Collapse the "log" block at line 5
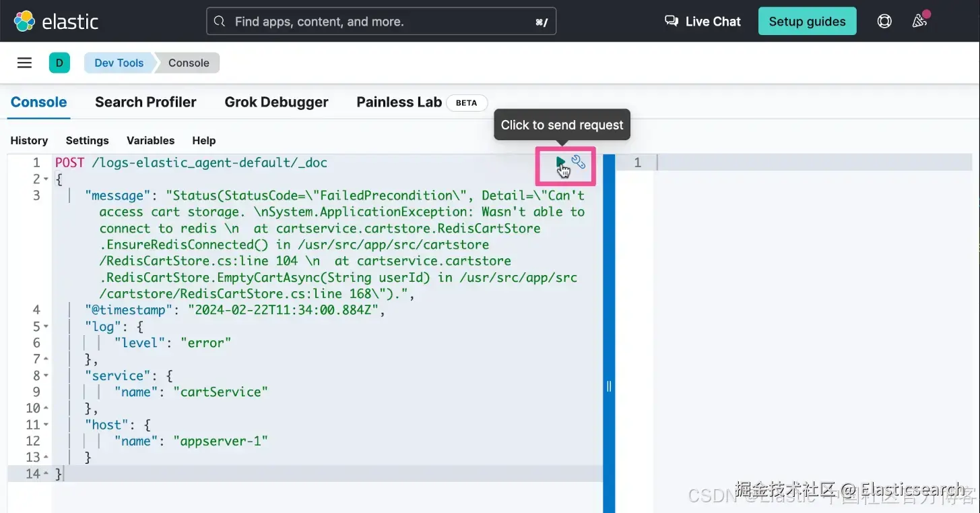This screenshot has width=980, height=513. tap(46, 326)
